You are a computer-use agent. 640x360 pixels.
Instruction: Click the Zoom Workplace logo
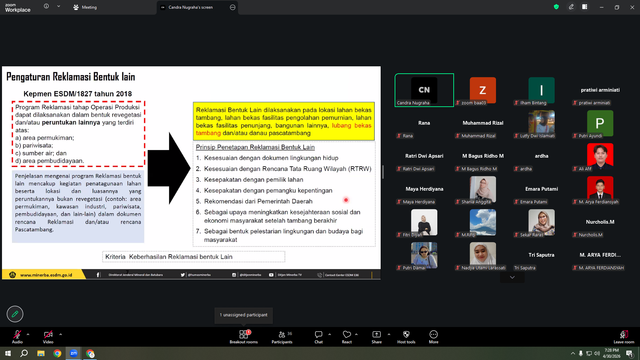pyautogui.click(x=18, y=7)
